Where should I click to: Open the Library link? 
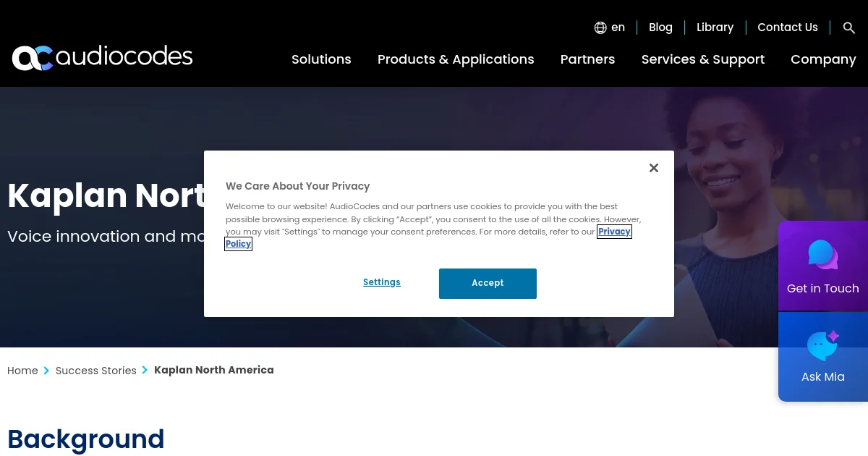(x=715, y=28)
